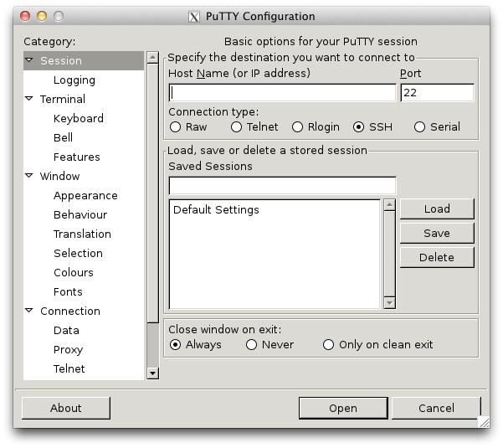
Task: Open the Terminal settings category
Action: (x=63, y=99)
